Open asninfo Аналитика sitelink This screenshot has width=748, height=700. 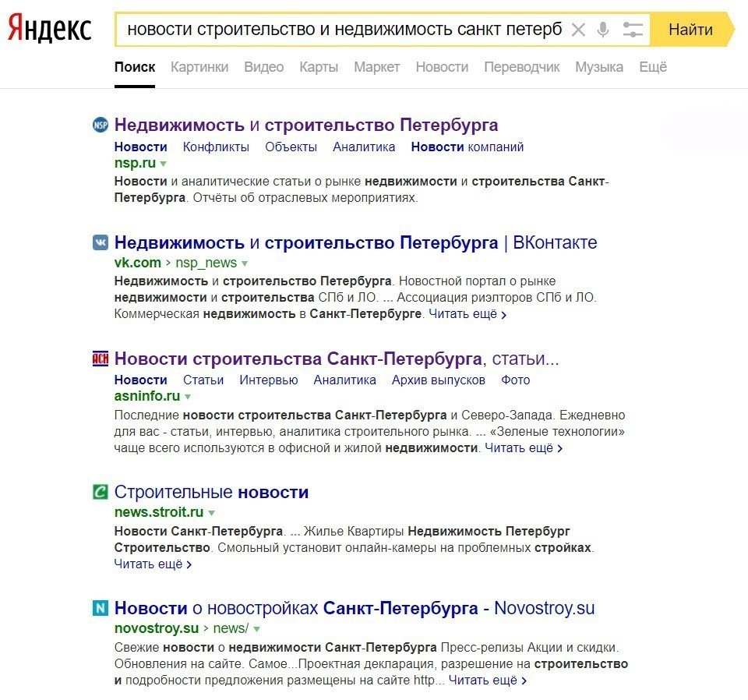pos(345,380)
